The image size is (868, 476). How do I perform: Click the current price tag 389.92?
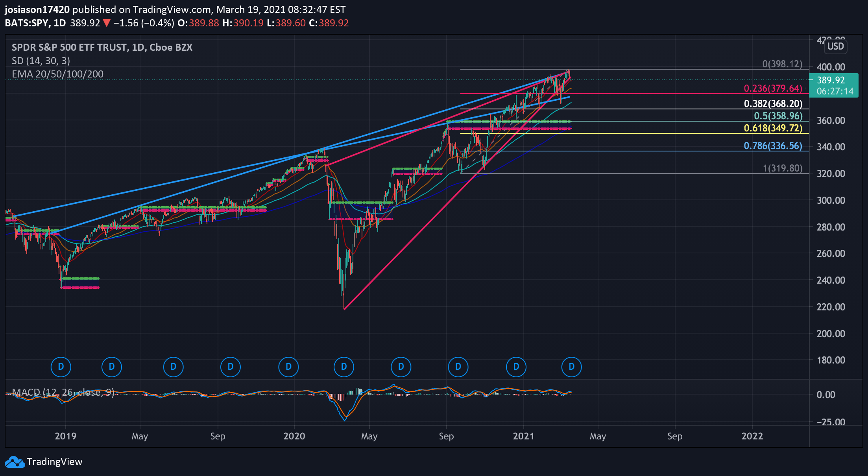coord(831,80)
